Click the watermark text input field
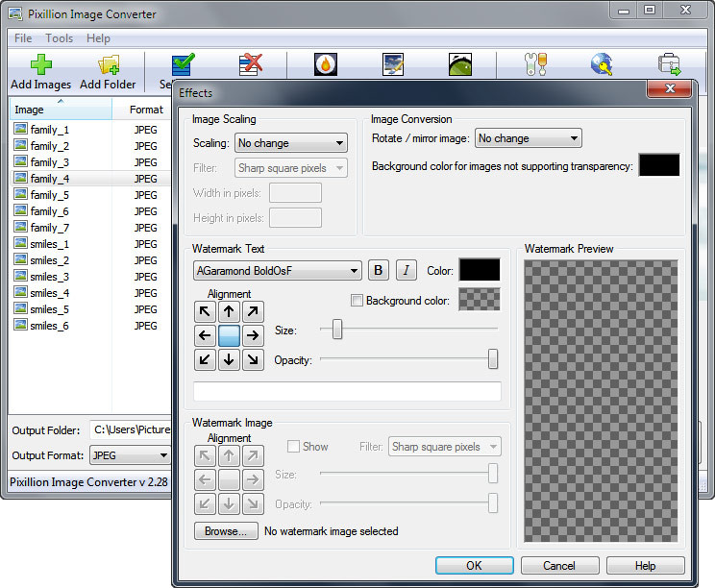 pos(348,392)
